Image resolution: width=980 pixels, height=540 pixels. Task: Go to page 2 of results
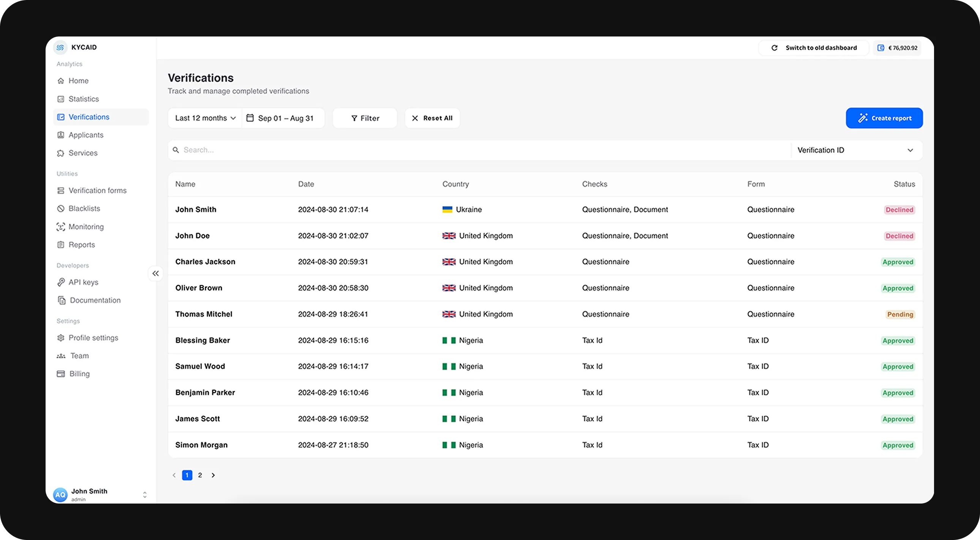[200, 475]
